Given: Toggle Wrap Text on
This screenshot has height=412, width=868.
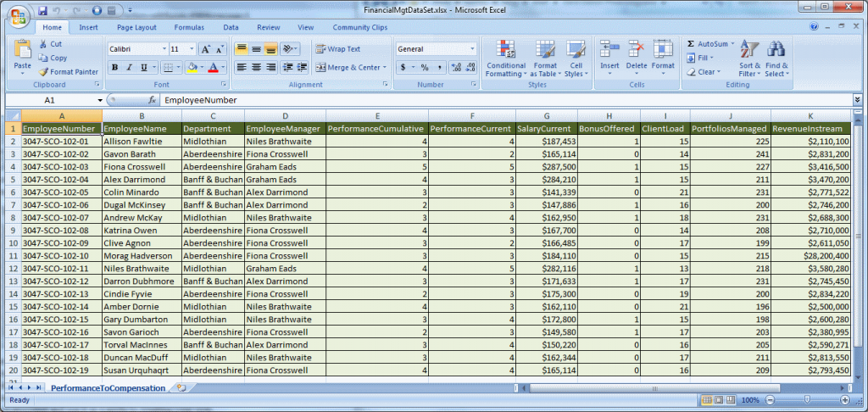Looking at the screenshot, I should coord(337,49).
